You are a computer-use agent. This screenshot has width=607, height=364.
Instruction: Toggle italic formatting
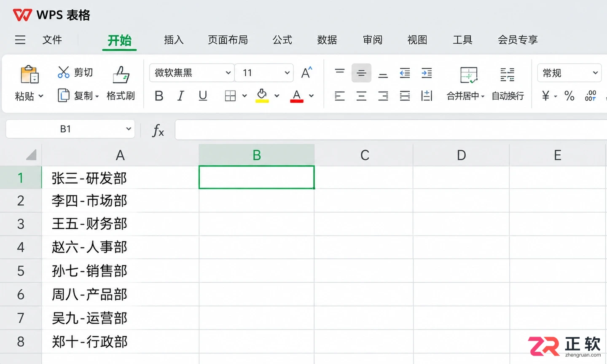click(x=180, y=96)
